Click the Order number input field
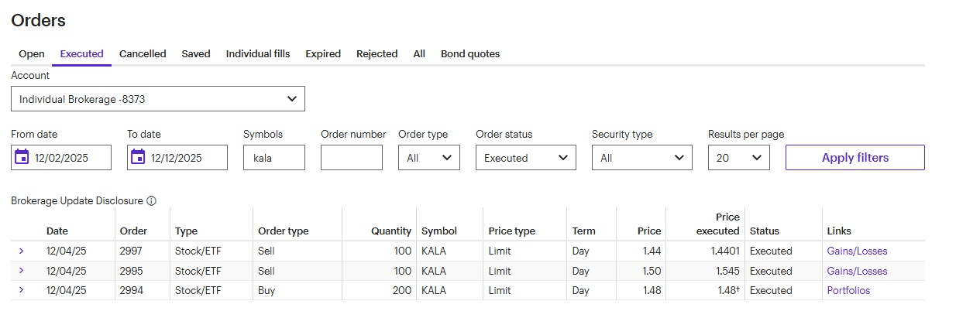The height and width of the screenshot is (318, 980). [351, 158]
